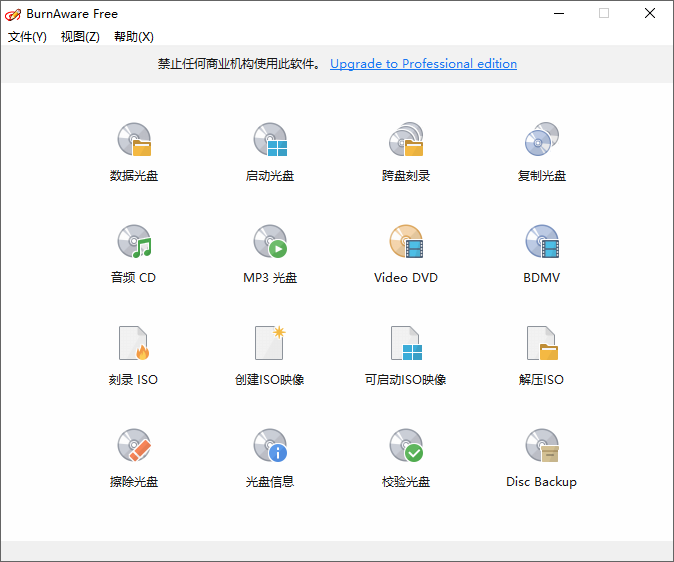Image resolution: width=674 pixels, height=562 pixels.
Task: Open the Disc Backup icon
Action: (542, 445)
